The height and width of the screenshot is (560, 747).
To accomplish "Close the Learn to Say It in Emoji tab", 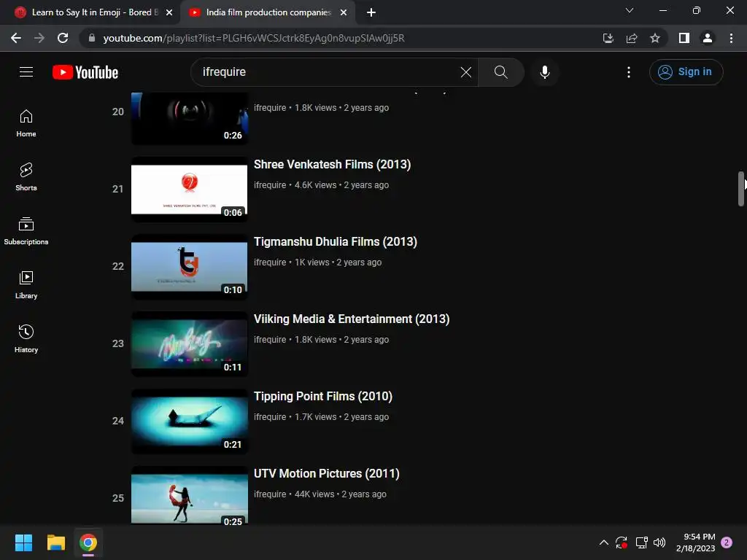I will click(169, 12).
